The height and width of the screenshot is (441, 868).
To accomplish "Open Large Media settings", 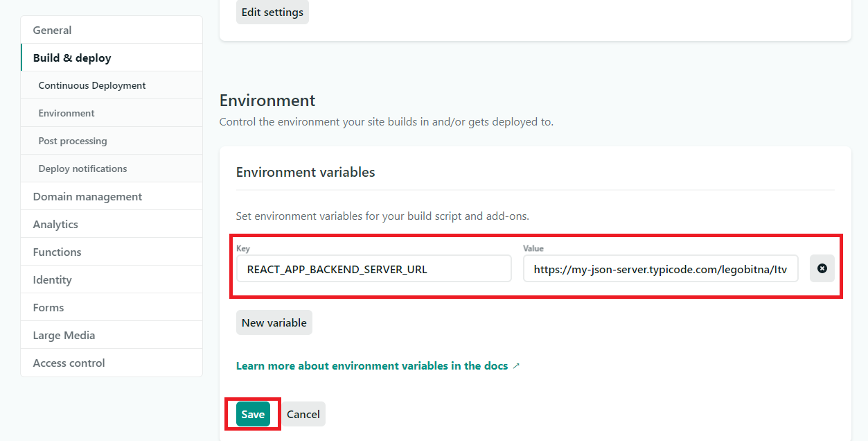I will coord(64,336).
